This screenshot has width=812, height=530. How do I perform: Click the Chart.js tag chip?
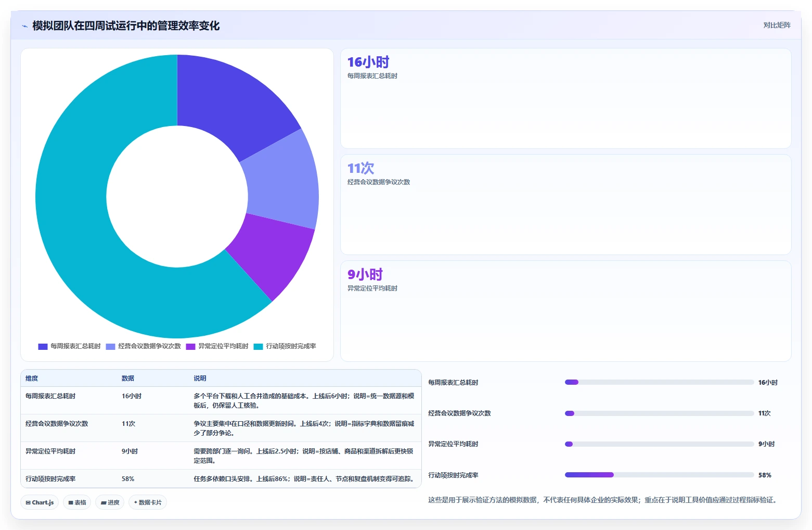point(40,502)
